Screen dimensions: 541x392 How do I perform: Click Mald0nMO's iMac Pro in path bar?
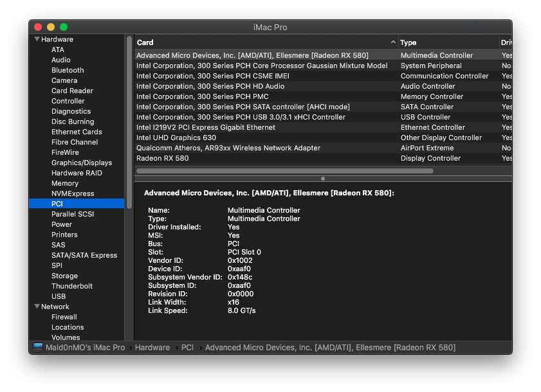(85, 348)
